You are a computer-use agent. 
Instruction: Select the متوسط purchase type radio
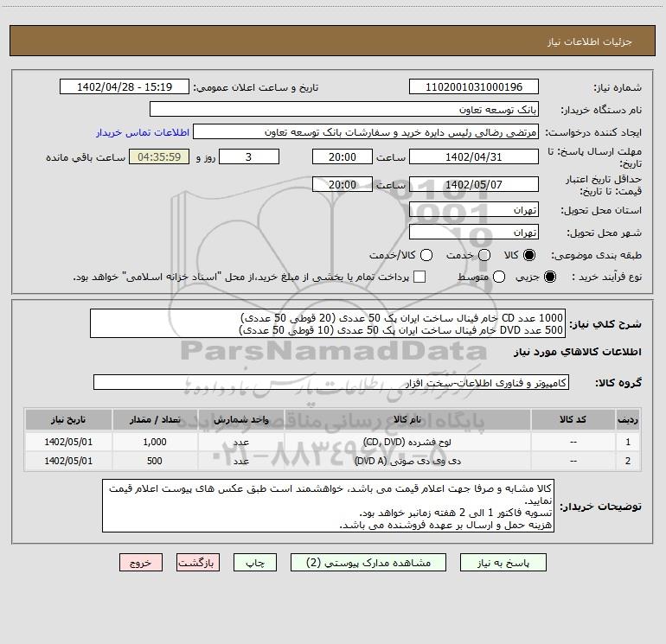[x=499, y=277]
